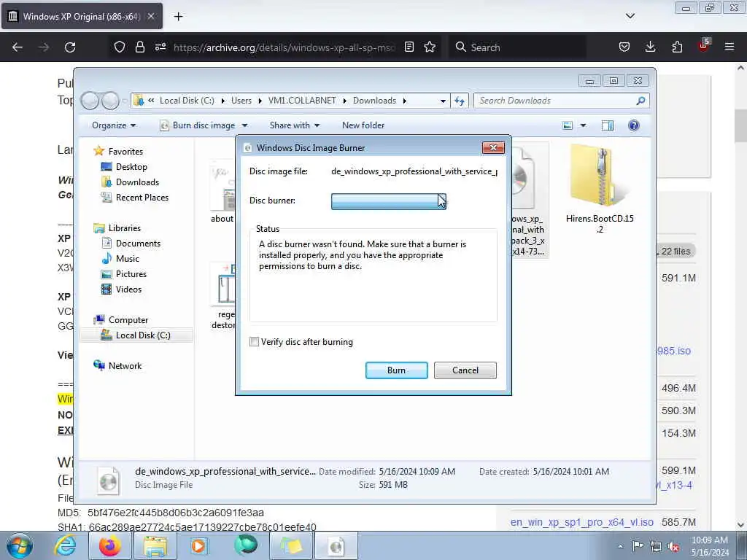Open Disc Image Burner taskbar item

[336, 545]
